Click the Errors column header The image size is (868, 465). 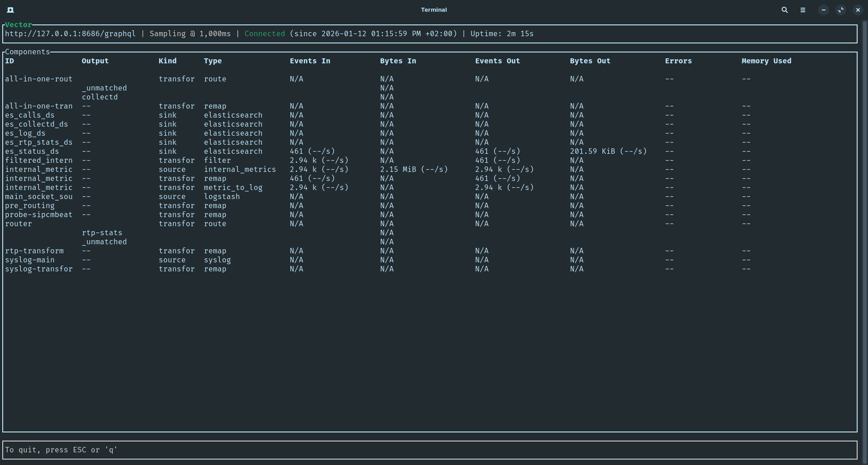click(678, 61)
